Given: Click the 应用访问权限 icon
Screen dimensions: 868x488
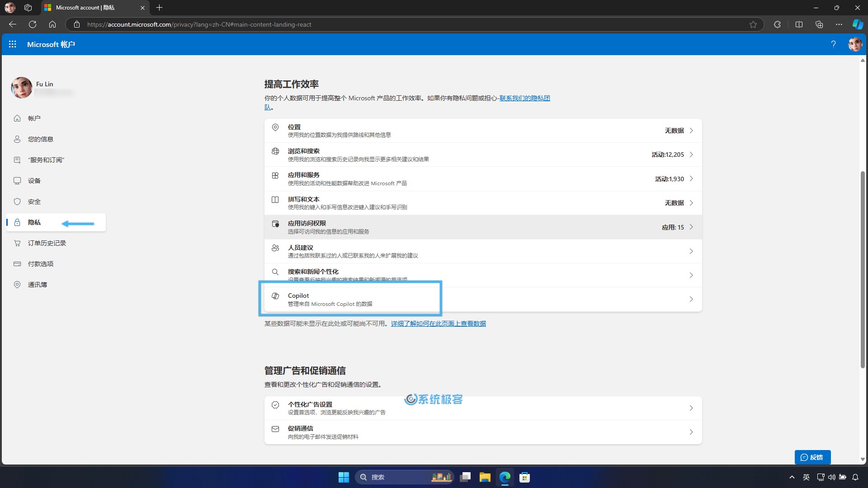Looking at the screenshot, I should pyautogui.click(x=275, y=224).
